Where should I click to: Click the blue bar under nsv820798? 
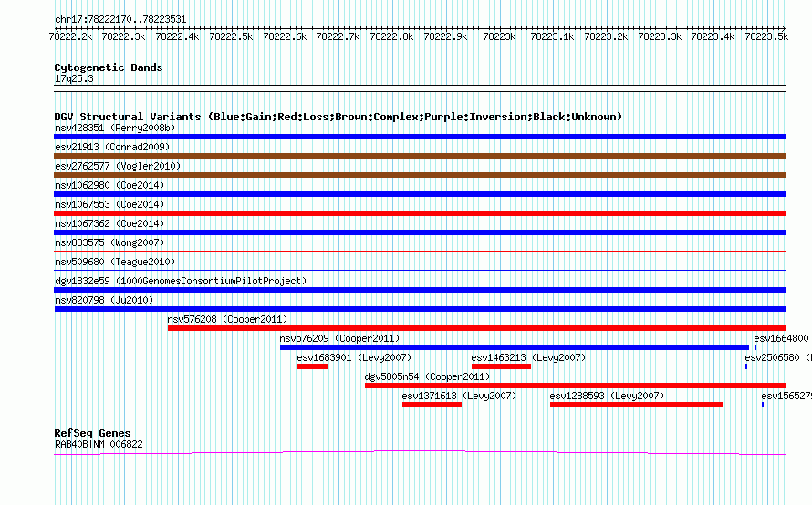420,309
